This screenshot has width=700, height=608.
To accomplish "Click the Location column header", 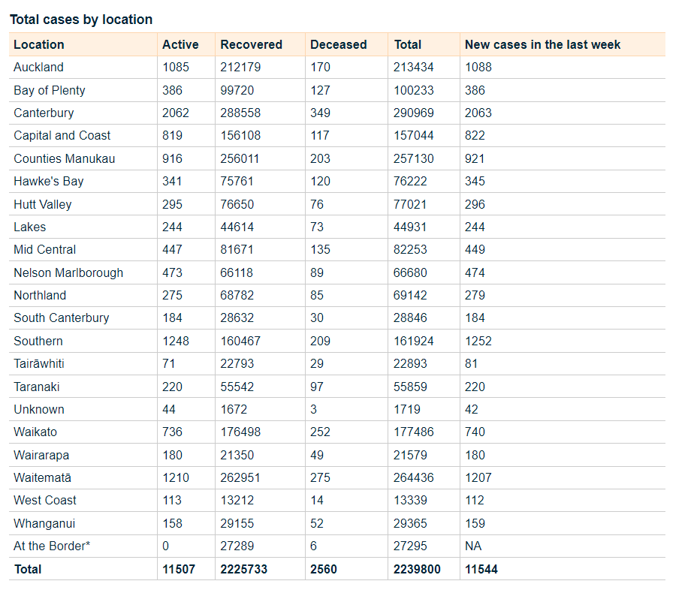I will [x=39, y=44].
